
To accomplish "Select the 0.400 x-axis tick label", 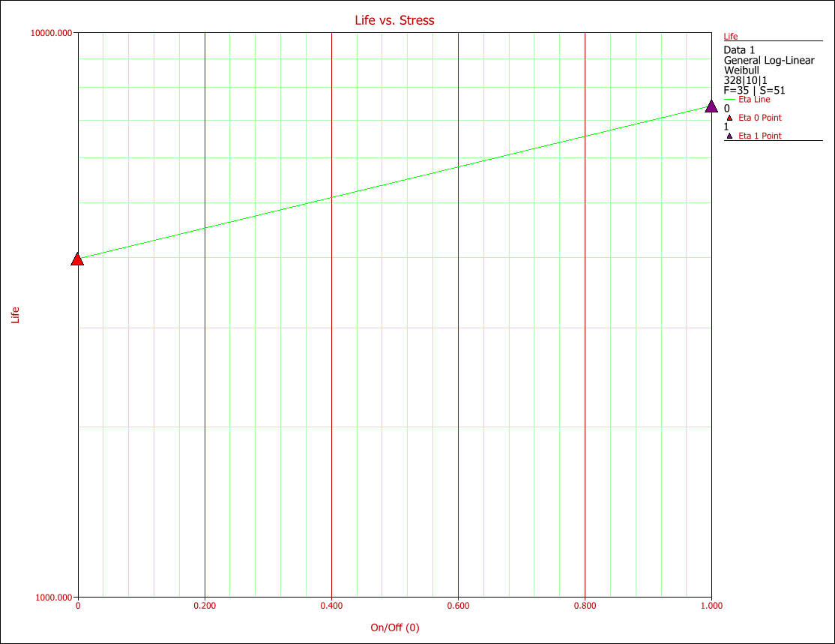I will [331, 605].
